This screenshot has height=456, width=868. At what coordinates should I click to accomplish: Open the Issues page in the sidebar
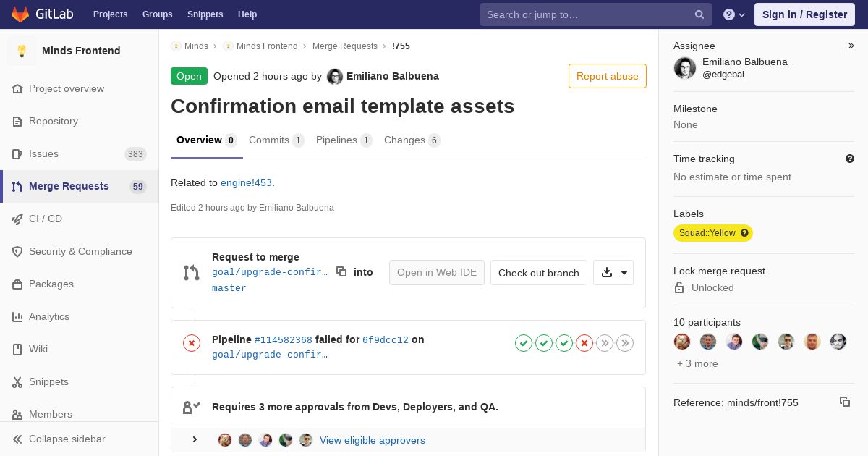coord(43,153)
